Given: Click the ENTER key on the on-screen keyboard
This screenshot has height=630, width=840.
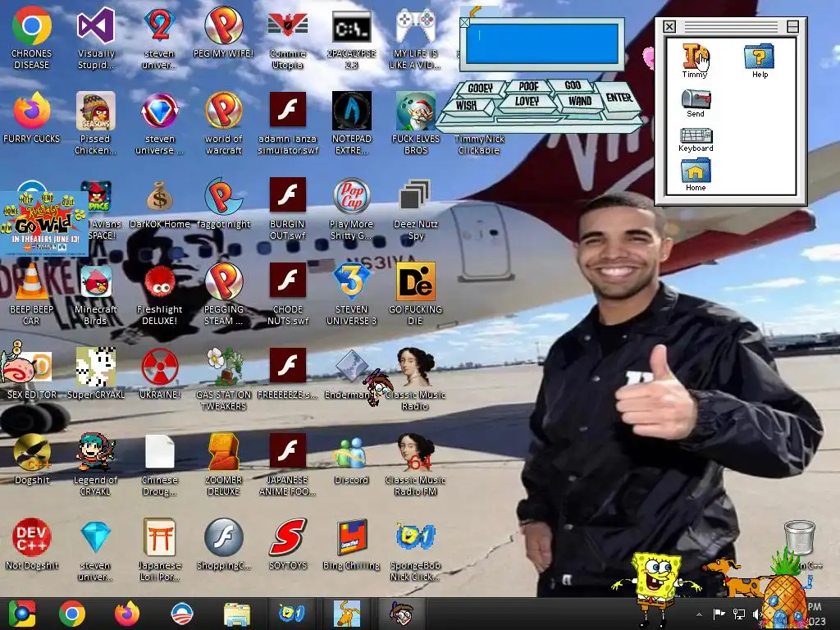Looking at the screenshot, I should [x=619, y=98].
